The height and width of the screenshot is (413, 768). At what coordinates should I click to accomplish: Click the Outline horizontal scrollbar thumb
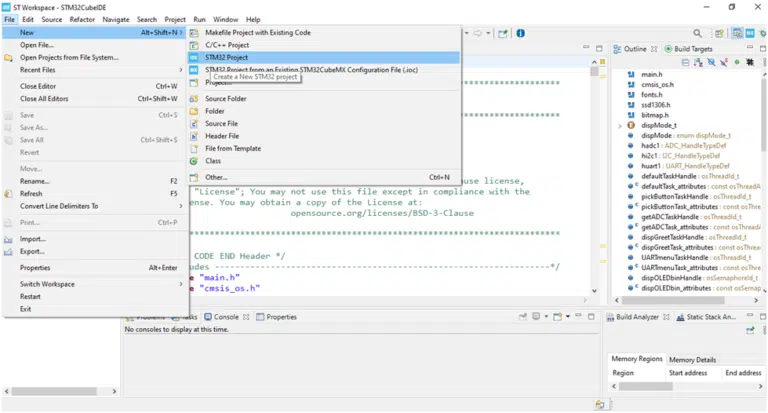click(x=673, y=300)
